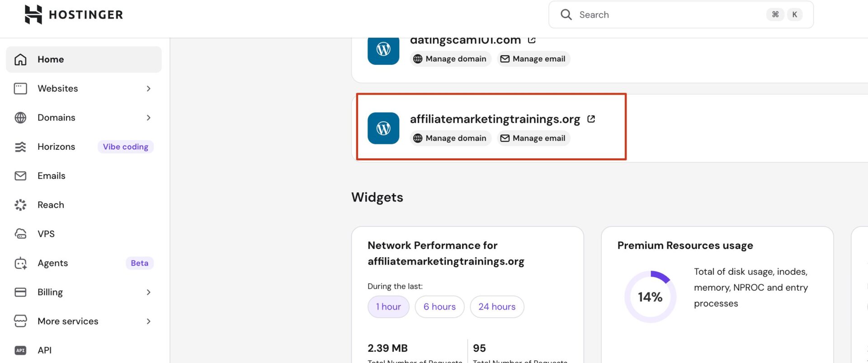The height and width of the screenshot is (363, 868).
Task: Click the 14% resources usage ring
Action: coord(650,297)
